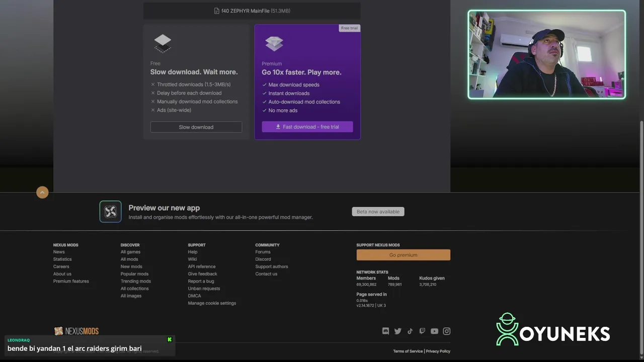Viewport: 644px width, 362px height.
Task: Click the new app fan-shaped logo icon
Action: click(x=110, y=212)
